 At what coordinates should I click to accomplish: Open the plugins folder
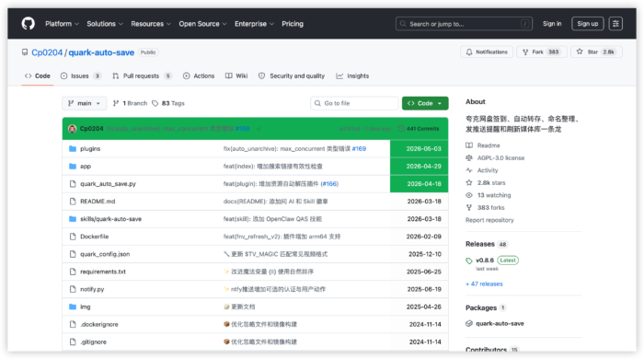90,149
